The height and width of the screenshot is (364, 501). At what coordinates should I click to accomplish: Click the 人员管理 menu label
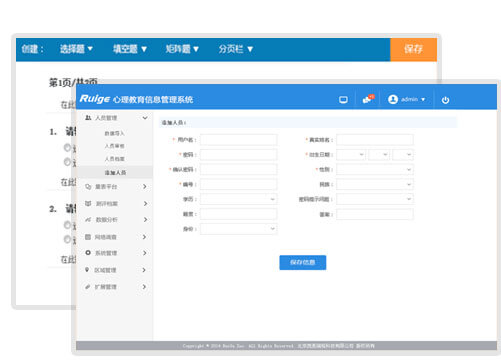click(106, 118)
